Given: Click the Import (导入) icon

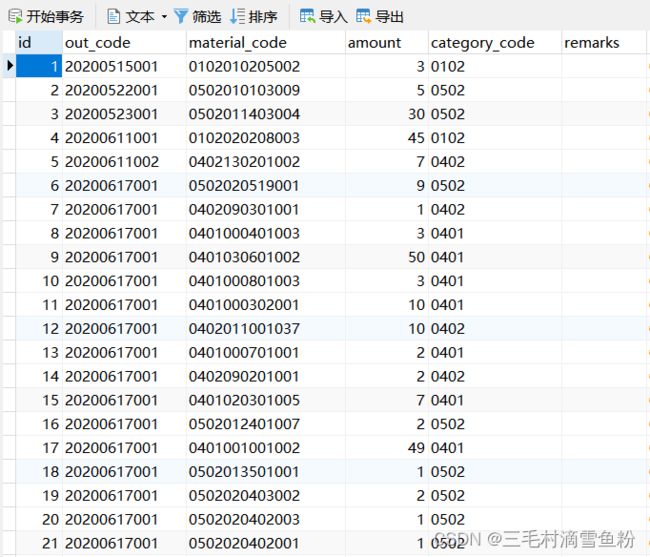Looking at the screenshot, I should [x=307, y=17].
